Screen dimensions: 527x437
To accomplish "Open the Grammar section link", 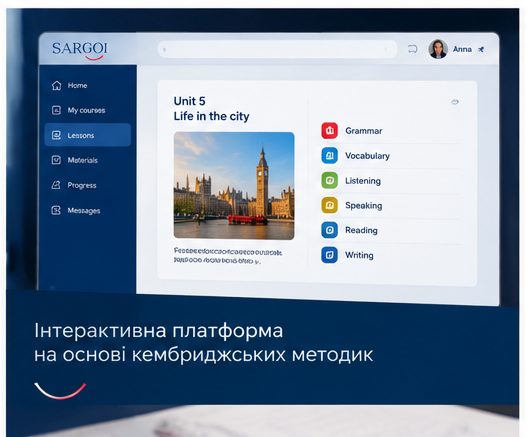I will pos(364,131).
